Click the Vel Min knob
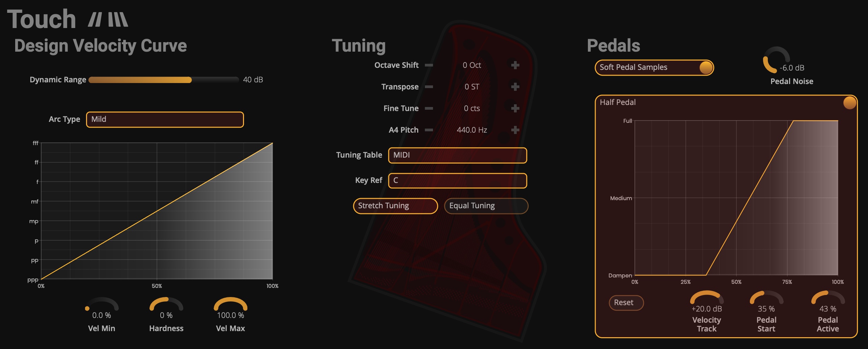 102,304
